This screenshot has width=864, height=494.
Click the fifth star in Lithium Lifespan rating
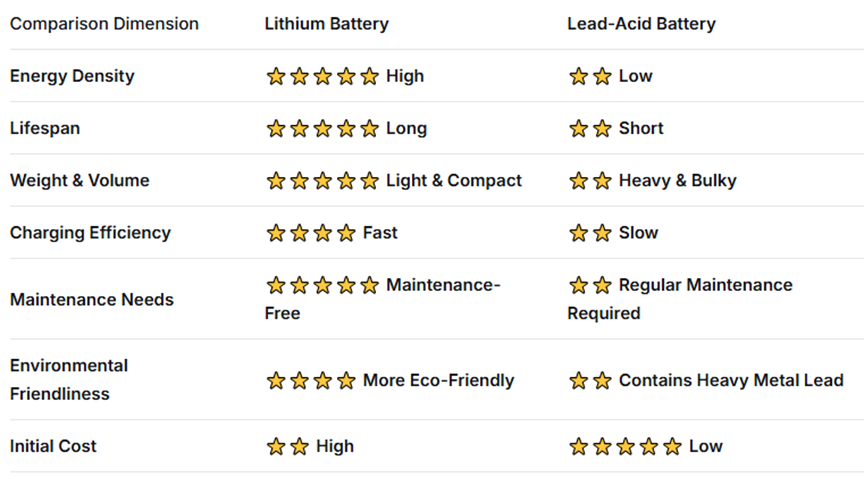click(x=370, y=128)
